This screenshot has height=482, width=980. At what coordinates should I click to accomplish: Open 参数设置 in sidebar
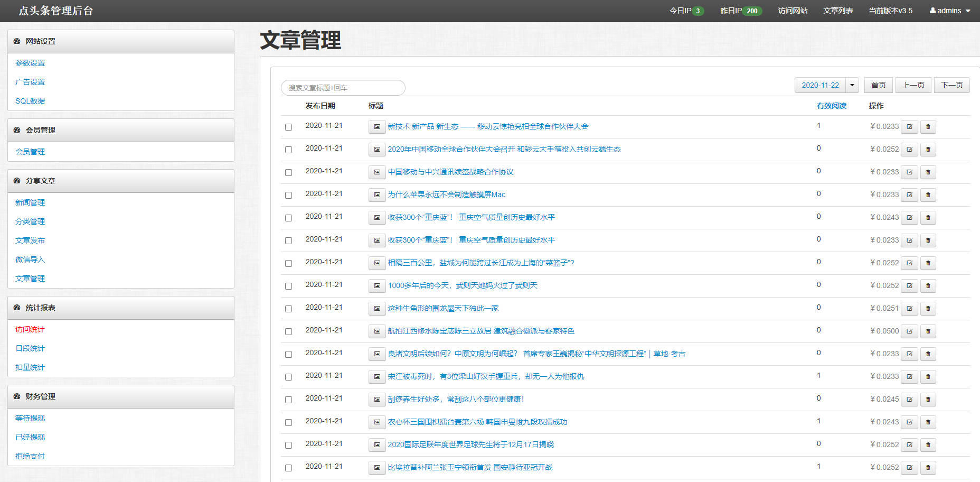coord(30,63)
